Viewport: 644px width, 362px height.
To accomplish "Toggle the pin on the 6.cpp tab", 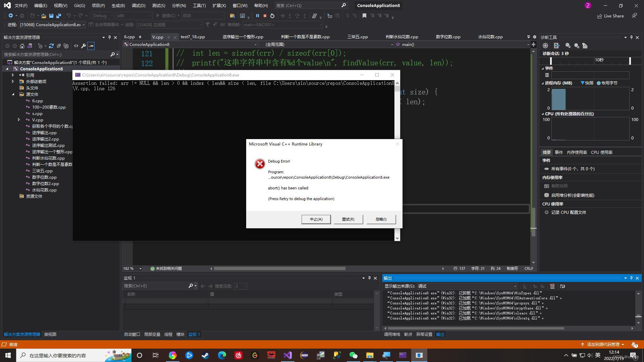I will (140, 37).
